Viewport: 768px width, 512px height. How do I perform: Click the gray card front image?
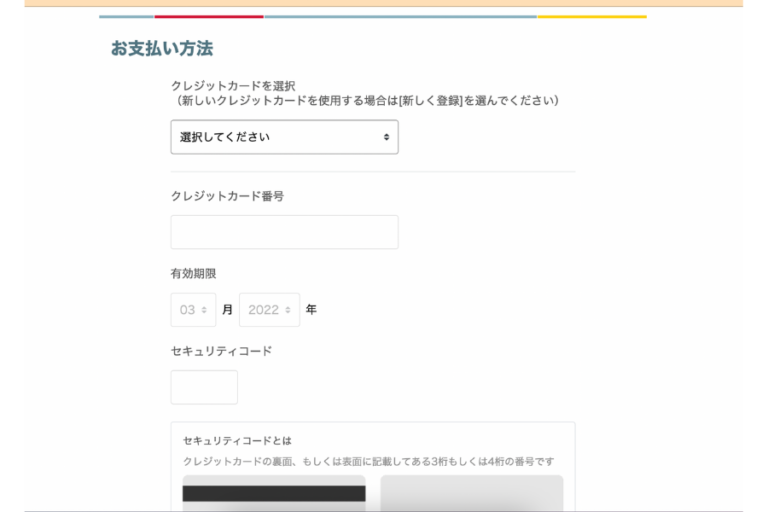coord(471,493)
